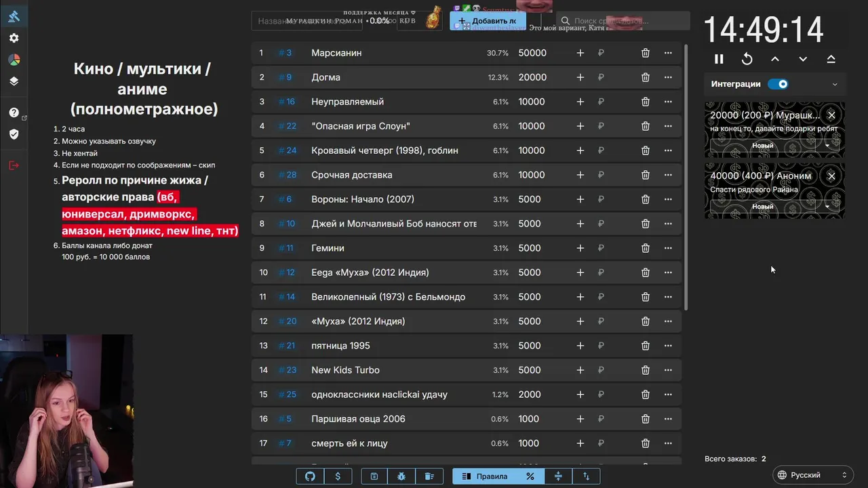Click the bug report icon

pos(401,476)
